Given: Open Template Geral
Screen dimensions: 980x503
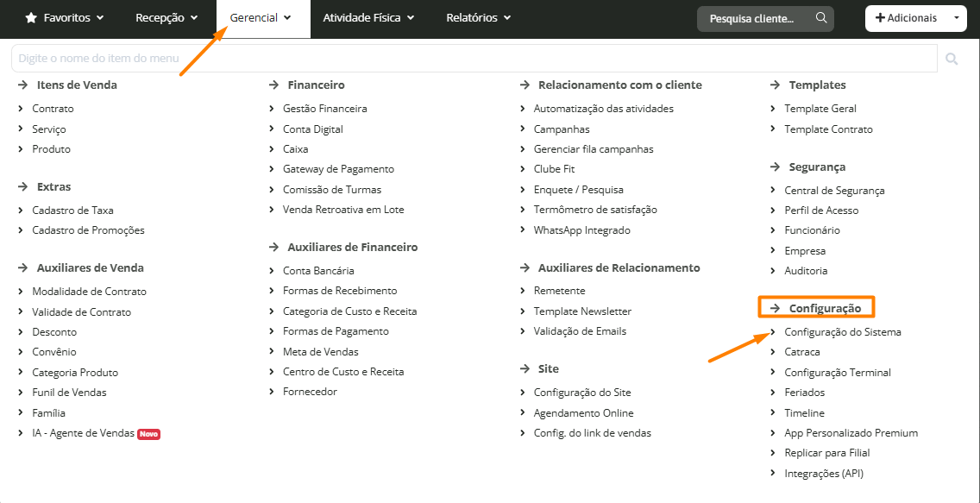Looking at the screenshot, I should pyautogui.click(x=820, y=109).
